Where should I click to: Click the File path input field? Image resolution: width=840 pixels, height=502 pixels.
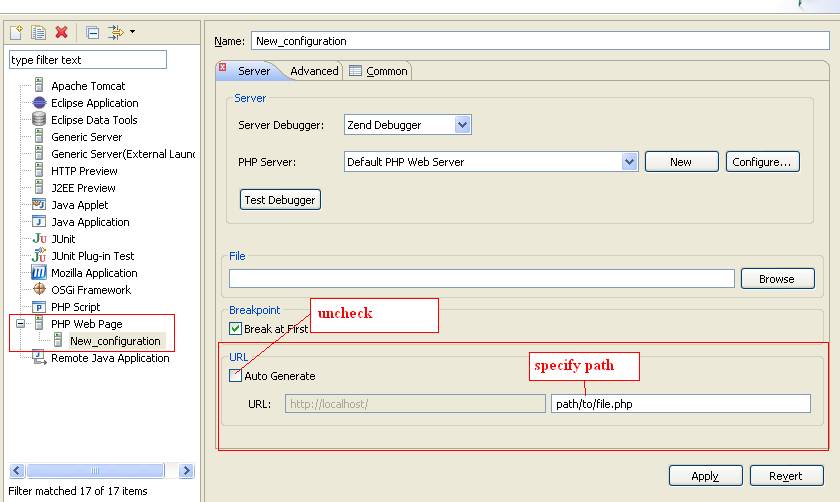(482, 279)
